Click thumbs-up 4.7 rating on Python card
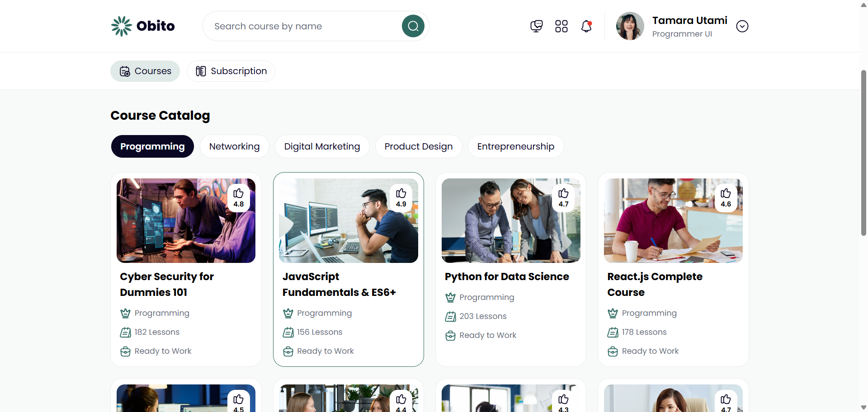The image size is (868, 412). coord(563,198)
